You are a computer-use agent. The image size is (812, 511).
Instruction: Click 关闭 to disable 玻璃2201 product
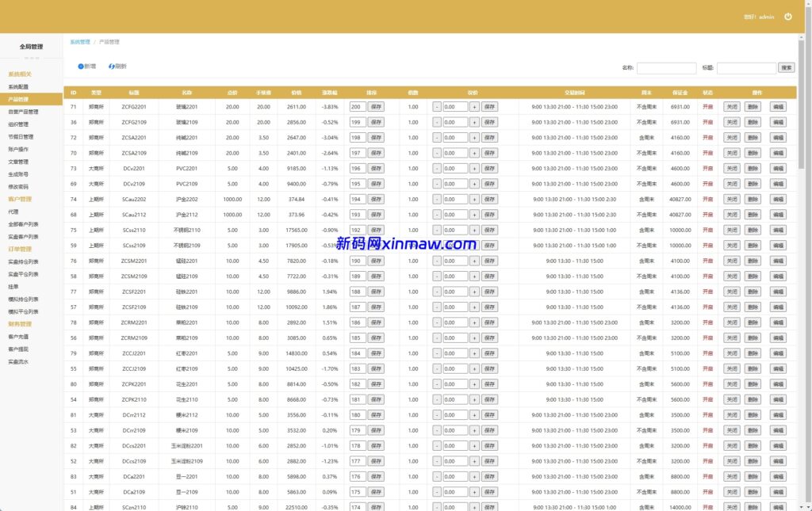pyautogui.click(x=731, y=107)
